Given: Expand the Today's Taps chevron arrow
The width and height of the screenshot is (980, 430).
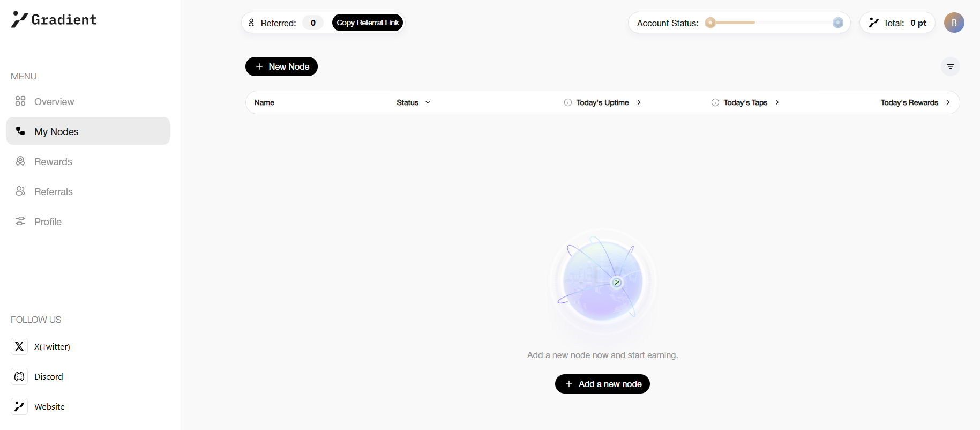Looking at the screenshot, I should click(777, 102).
